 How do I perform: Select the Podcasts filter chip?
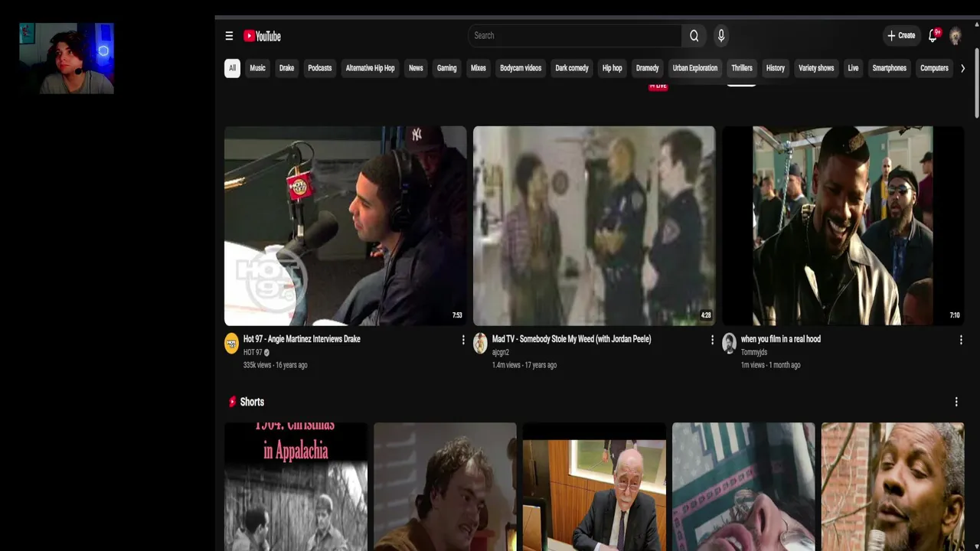click(319, 68)
